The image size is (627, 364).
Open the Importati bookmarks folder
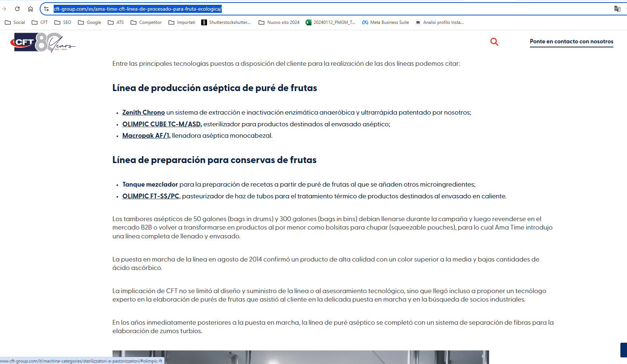[x=182, y=22]
